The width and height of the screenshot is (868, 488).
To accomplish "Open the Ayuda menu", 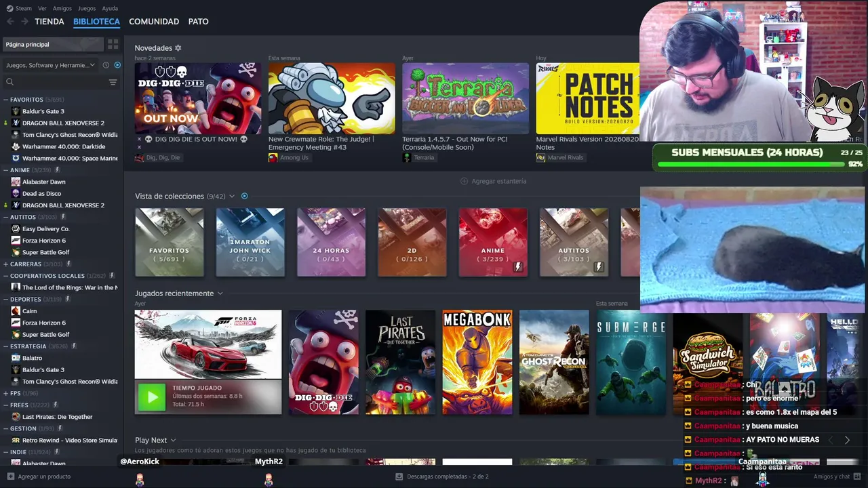I will point(110,8).
